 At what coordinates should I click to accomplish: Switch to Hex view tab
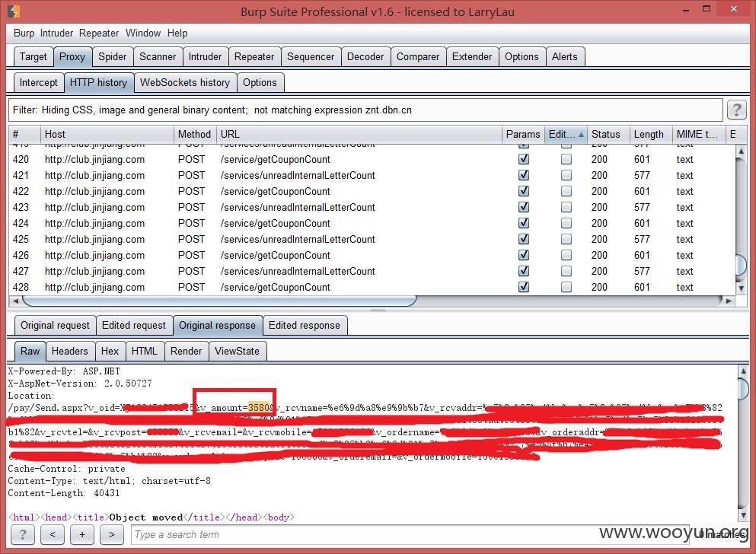pos(110,351)
